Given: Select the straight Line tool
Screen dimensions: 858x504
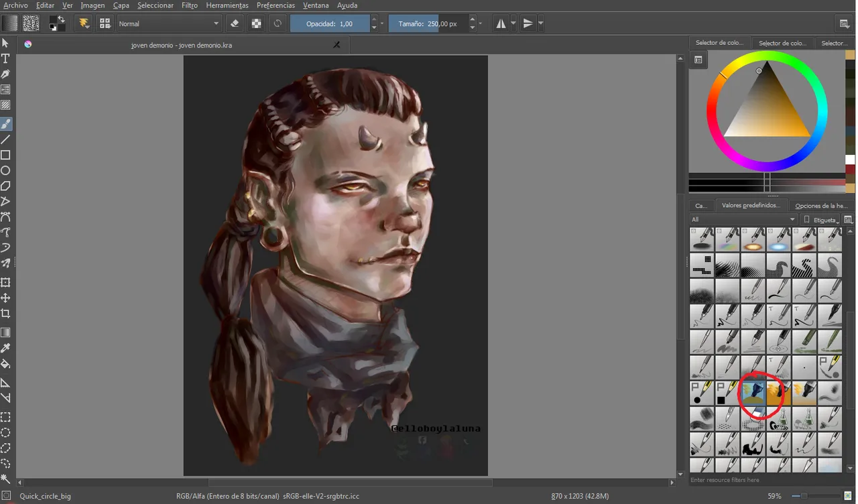Looking at the screenshot, I should coord(5,139).
